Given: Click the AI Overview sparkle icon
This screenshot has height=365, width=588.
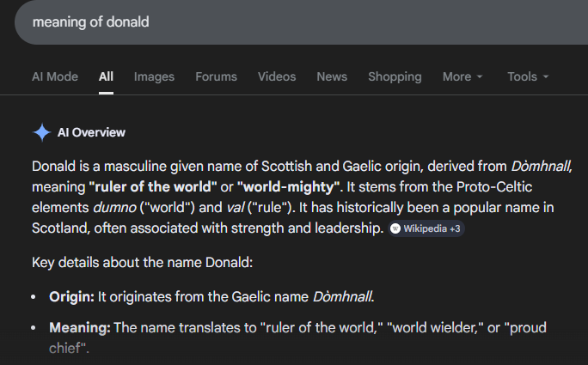Looking at the screenshot, I should click(41, 132).
